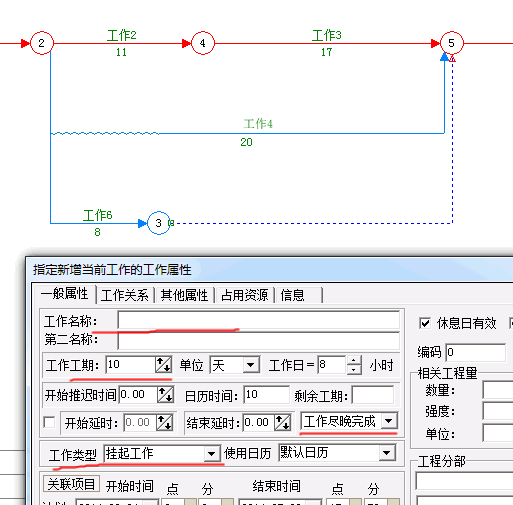Enable the 开始延时 checkbox
The width and height of the screenshot is (513, 505).
49,423
